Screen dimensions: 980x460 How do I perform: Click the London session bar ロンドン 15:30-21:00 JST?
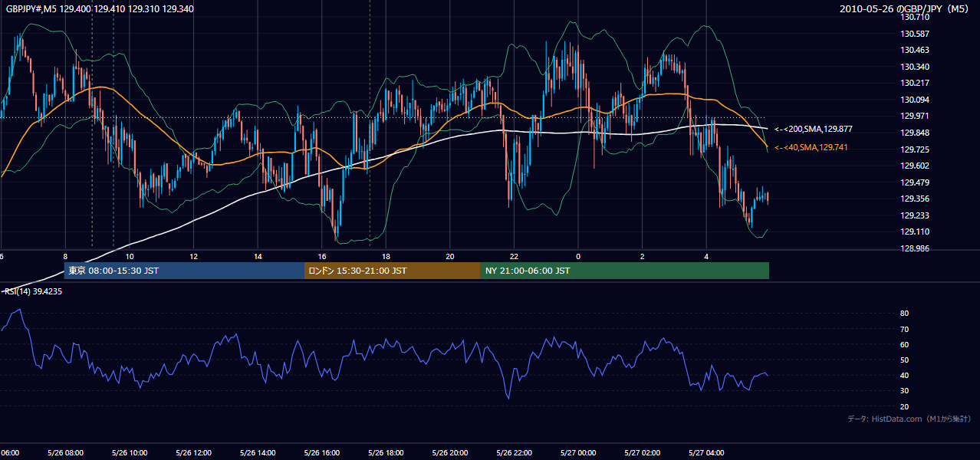(x=393, y=271)
